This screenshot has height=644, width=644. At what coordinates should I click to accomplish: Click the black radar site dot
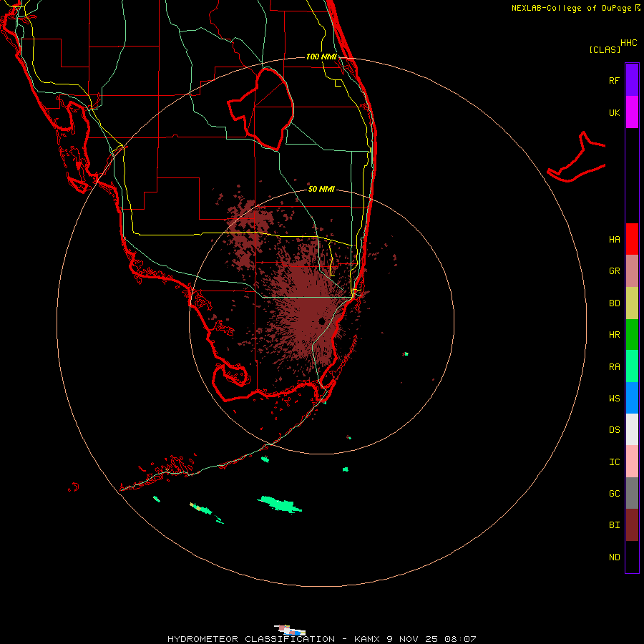click(x=322, y=321)
